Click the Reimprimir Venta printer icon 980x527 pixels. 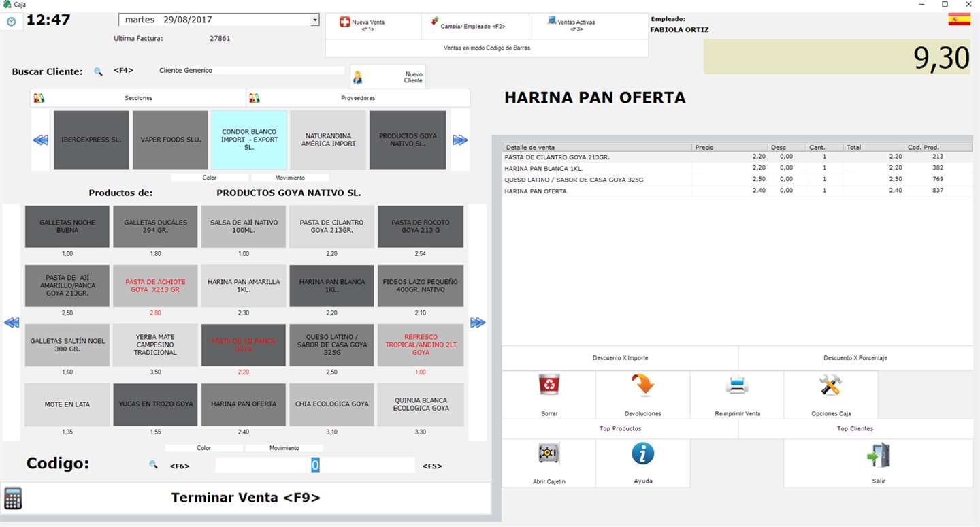click(x=737, y=385)
